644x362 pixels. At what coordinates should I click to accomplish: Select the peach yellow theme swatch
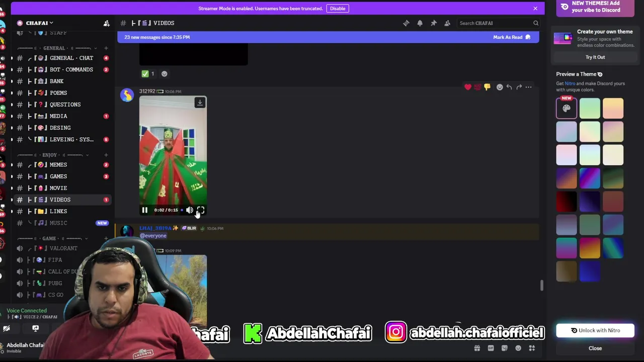pyautogui.click(x=613, y=108)
